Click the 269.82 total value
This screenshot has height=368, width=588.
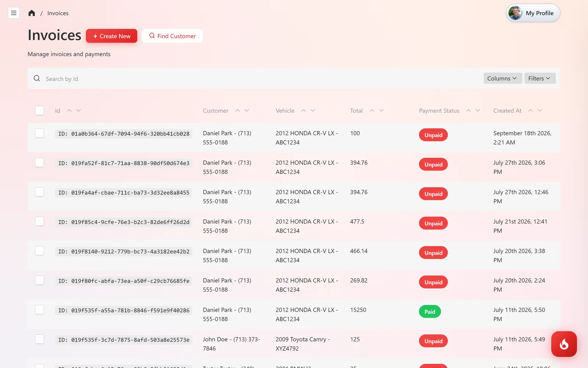359,280
